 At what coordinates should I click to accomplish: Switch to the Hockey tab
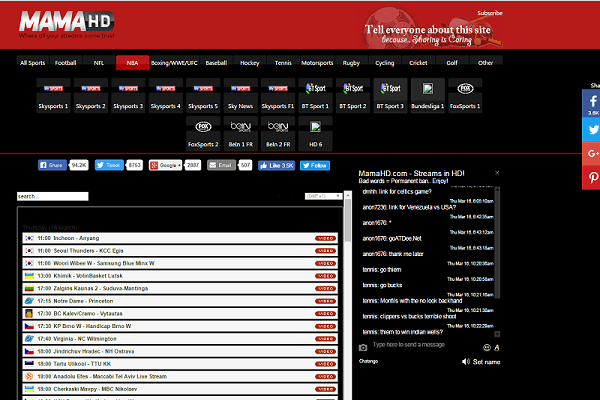pyautogui.click(x=249, y=63)
